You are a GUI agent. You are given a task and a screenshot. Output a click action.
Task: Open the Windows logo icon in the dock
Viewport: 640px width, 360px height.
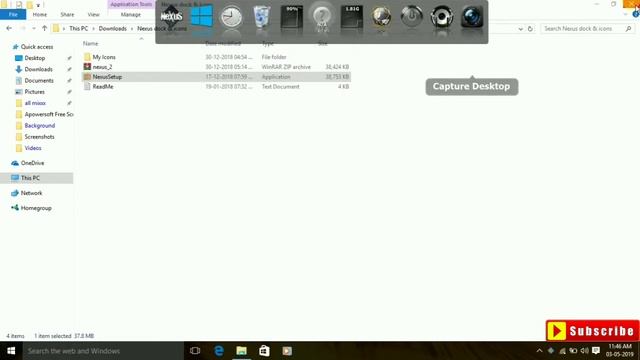(x=202, y=17)
